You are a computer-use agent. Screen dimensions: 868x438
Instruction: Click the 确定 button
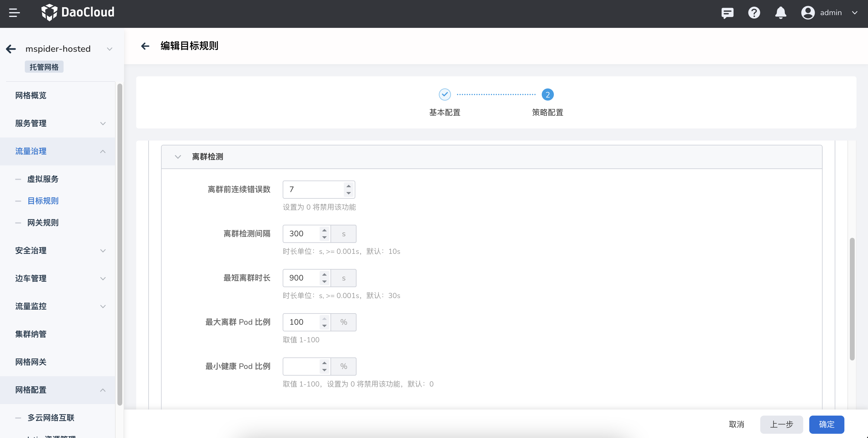(826, 424)
